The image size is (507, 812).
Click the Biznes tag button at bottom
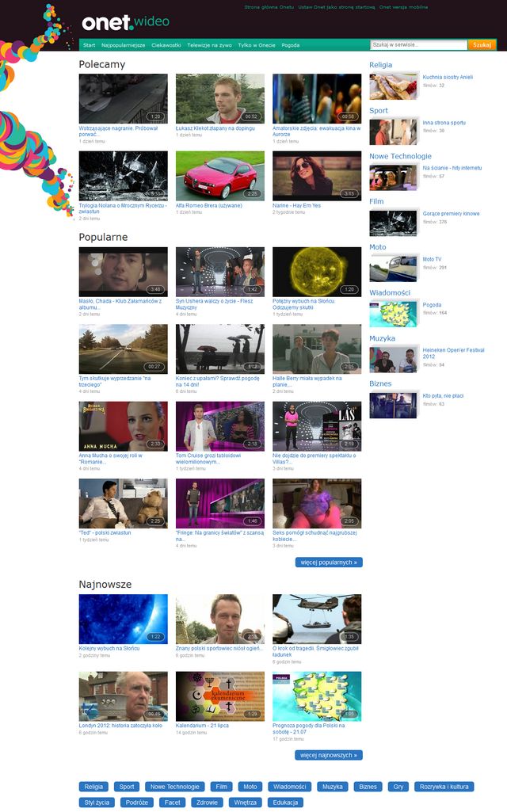(x=368, y=787)
